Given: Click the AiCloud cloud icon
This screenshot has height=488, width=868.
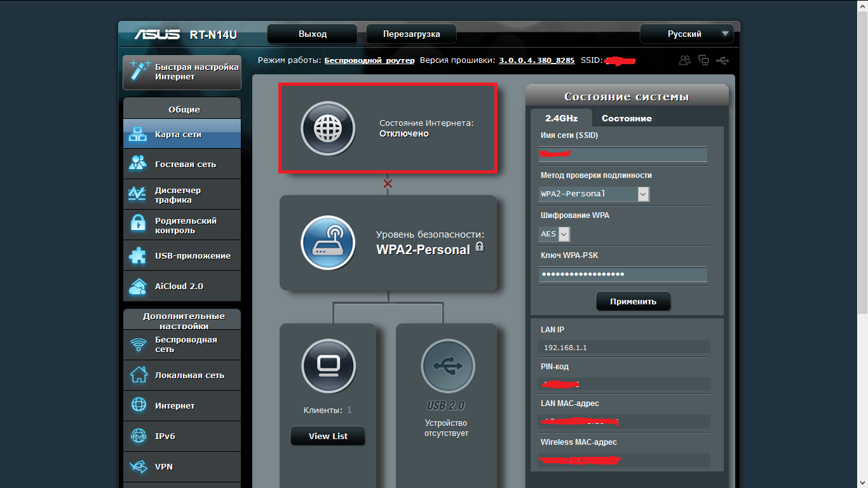Looking at the screenshot, I should click(x=138, y=287).
